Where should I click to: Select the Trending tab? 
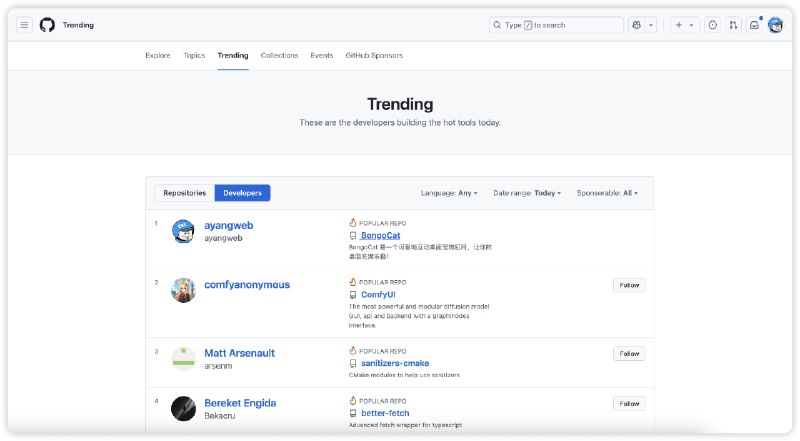pos(233,55)
